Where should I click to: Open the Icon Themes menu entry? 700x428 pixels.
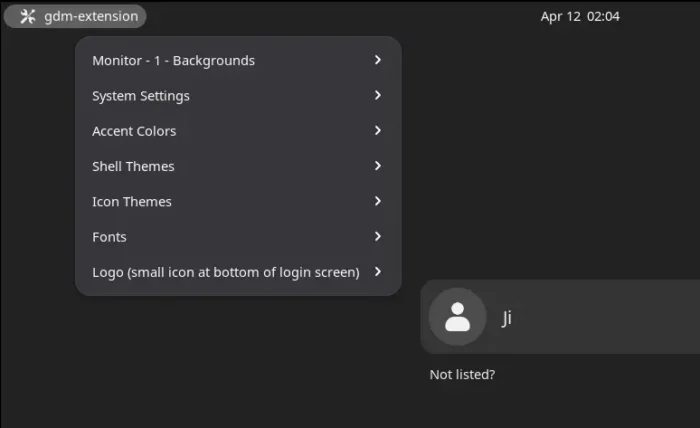coord(132,201)
